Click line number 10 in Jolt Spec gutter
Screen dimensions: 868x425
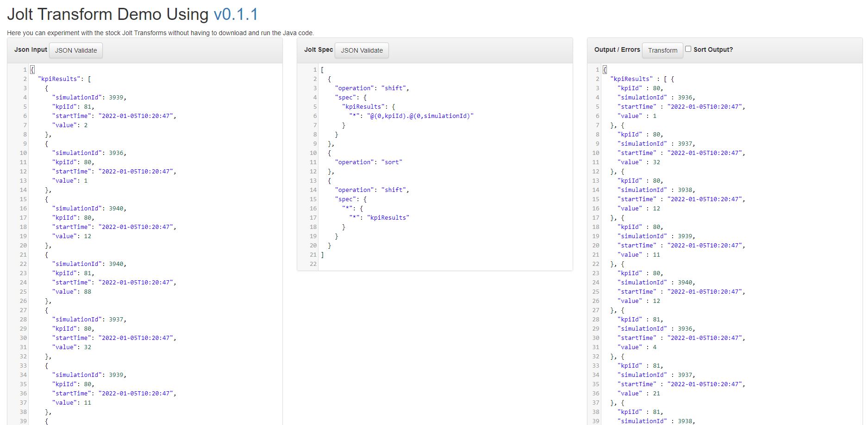pyautogui.click(x=313, y=153)
